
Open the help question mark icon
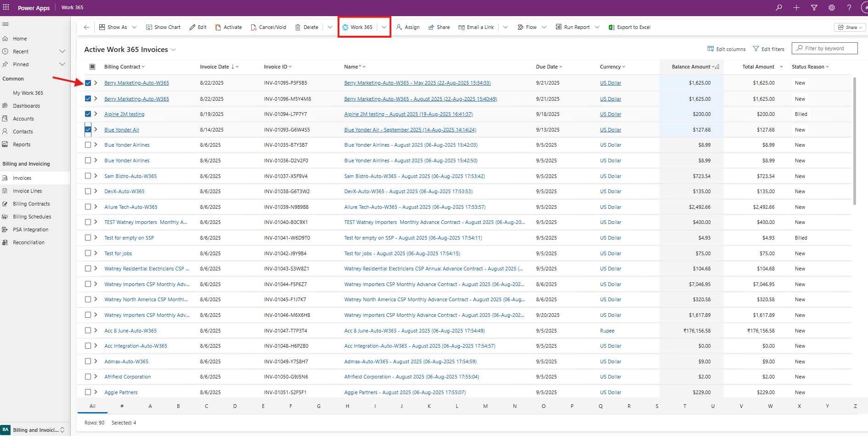click(x=849, y=7)
